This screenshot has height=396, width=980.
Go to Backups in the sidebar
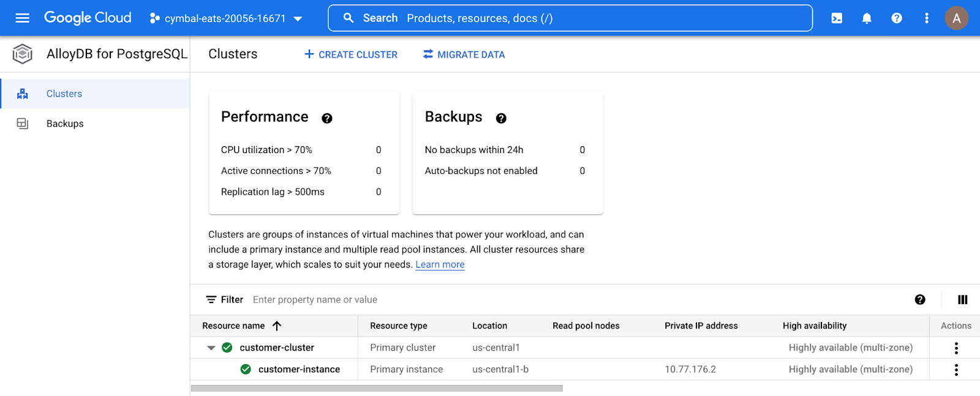pyautogui.click(x=65, y=124)
